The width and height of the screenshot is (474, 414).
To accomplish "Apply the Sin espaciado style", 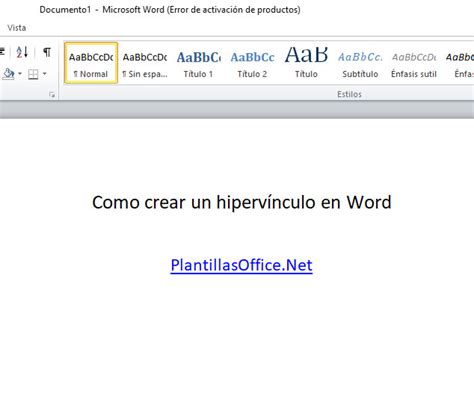I will click(x=145, y=63).
